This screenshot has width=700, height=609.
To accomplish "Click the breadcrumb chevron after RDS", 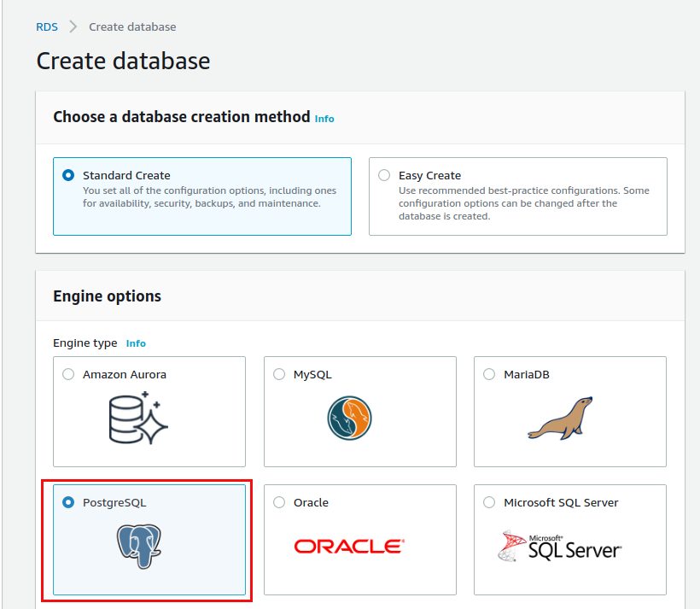I will point(73,26).
